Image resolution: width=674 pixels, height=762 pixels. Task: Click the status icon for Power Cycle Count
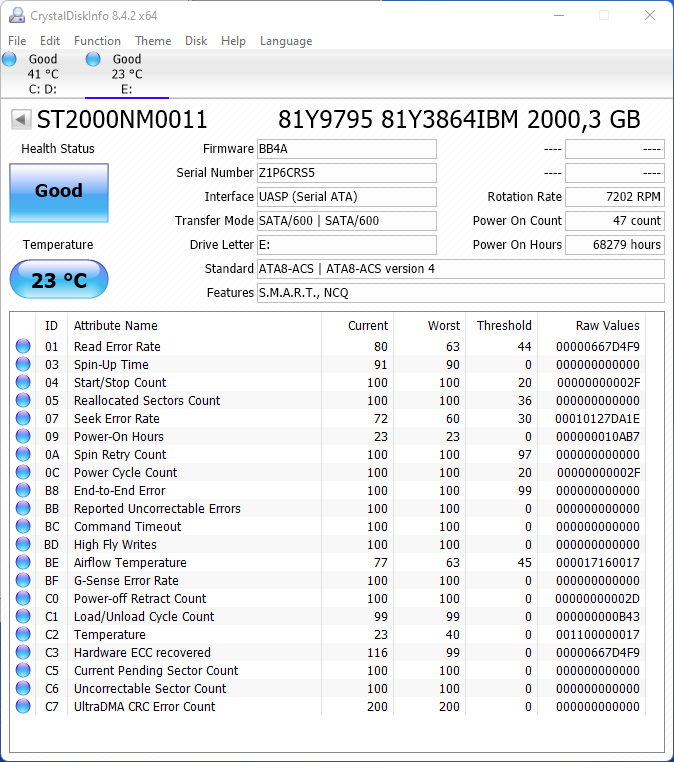23,472
